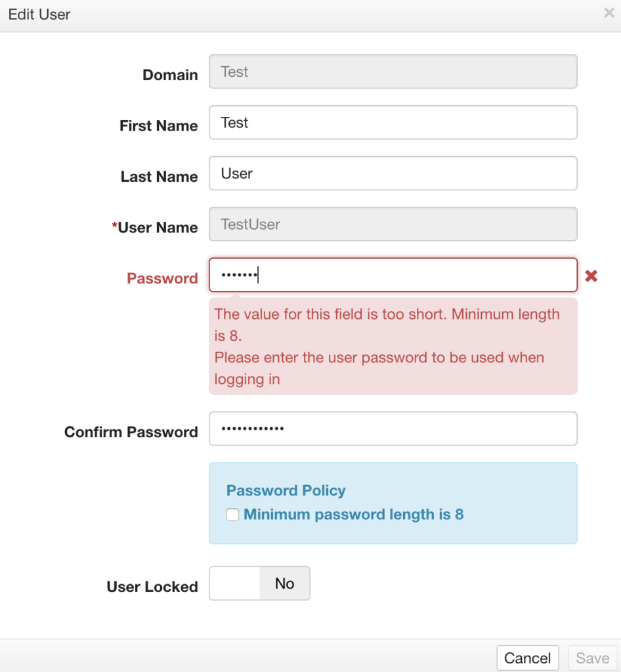Click the Save button
Screen dimensions: 621x672
pos(592,658)
